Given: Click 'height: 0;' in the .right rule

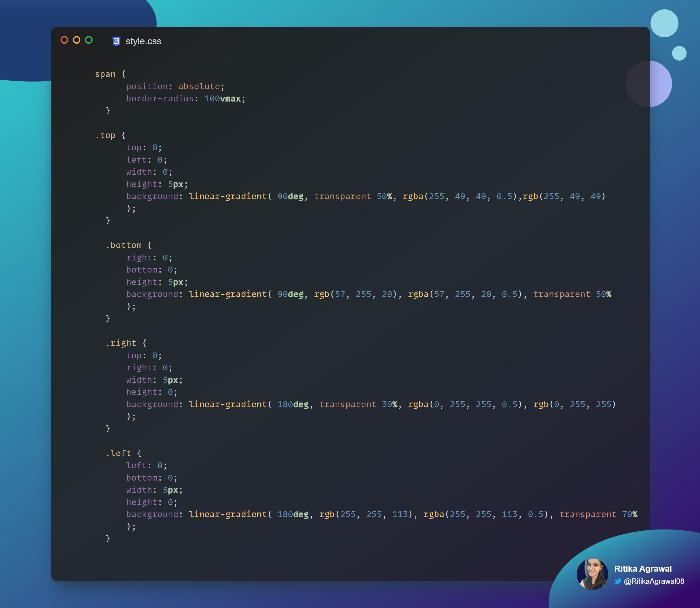Looking at the screenshot, I should tap(152, 392).
